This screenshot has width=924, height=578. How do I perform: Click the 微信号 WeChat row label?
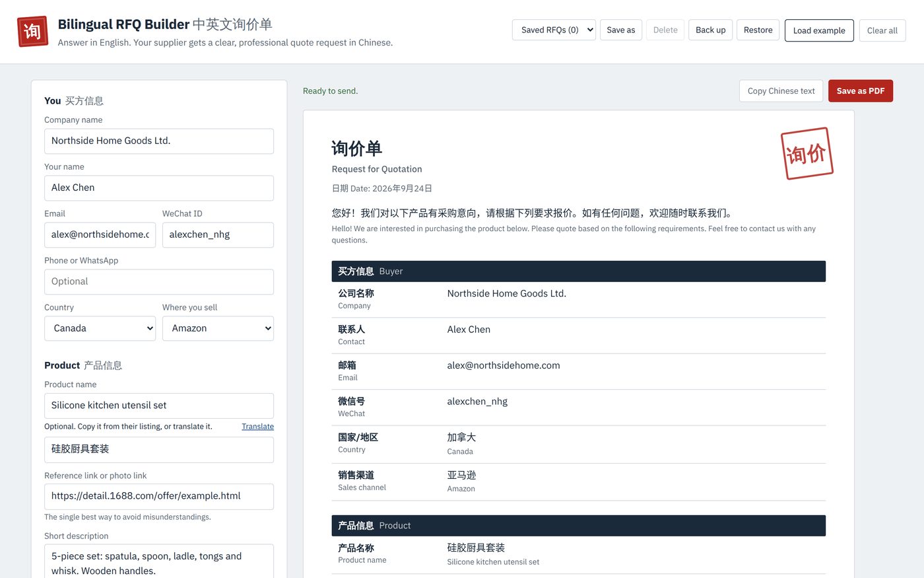pos(352,407)
